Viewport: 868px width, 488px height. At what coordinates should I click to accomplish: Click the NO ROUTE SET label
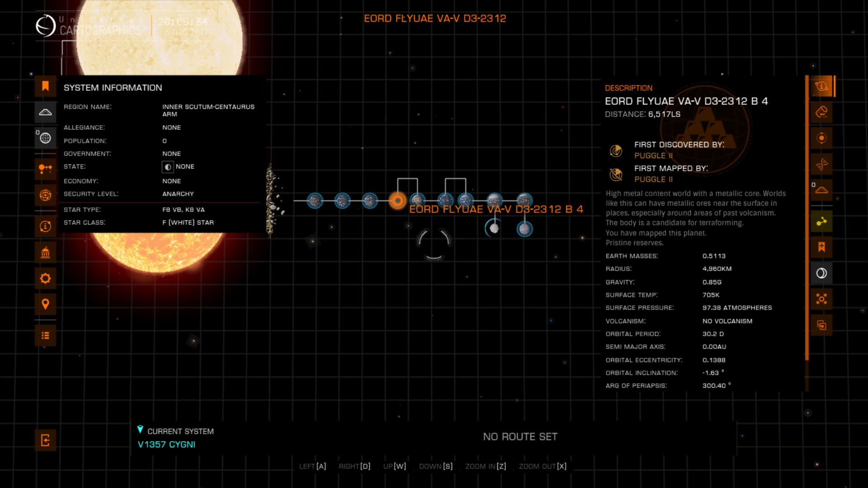(520, 436)
